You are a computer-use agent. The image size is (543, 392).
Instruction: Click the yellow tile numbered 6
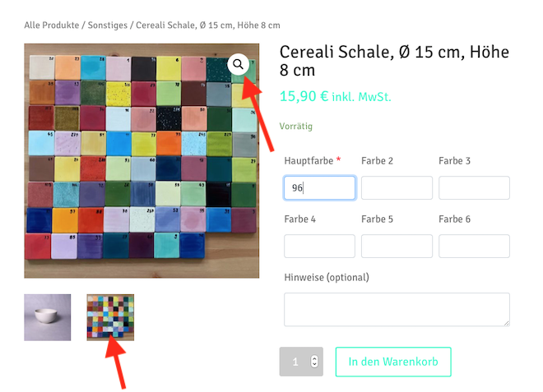pyautogui.click(x=169, y=68)
